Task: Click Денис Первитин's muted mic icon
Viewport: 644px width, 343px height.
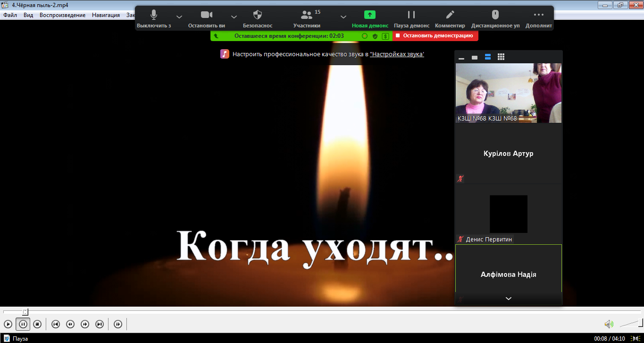Action: coord(460,239)
